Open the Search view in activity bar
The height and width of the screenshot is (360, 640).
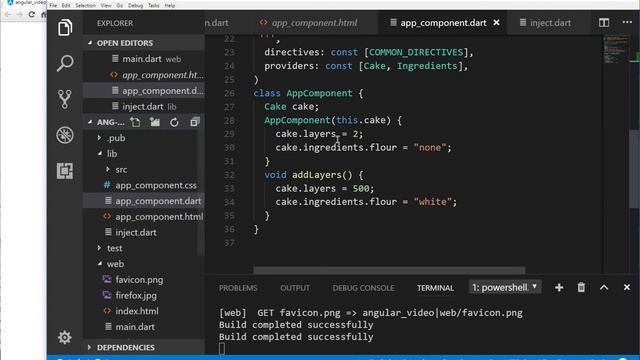[x=65, y=63]
